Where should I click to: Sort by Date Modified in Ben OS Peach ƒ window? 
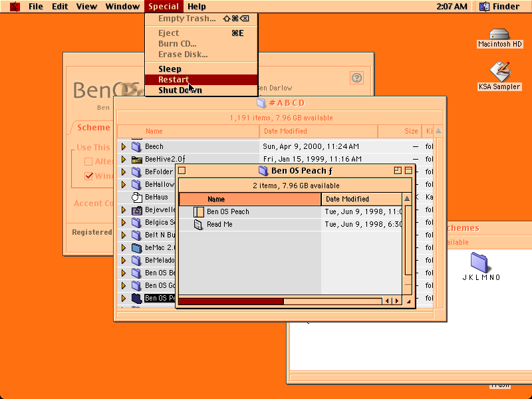coord(361,199)
